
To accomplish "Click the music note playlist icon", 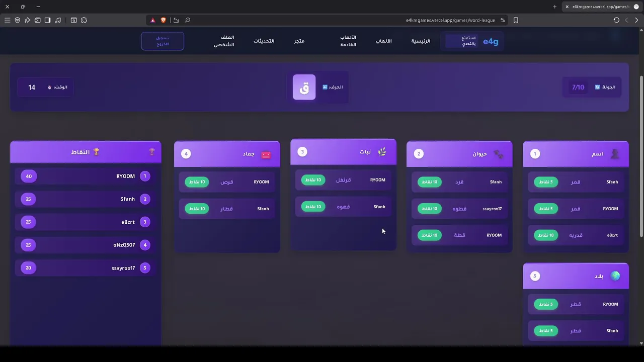I will 58,20.
